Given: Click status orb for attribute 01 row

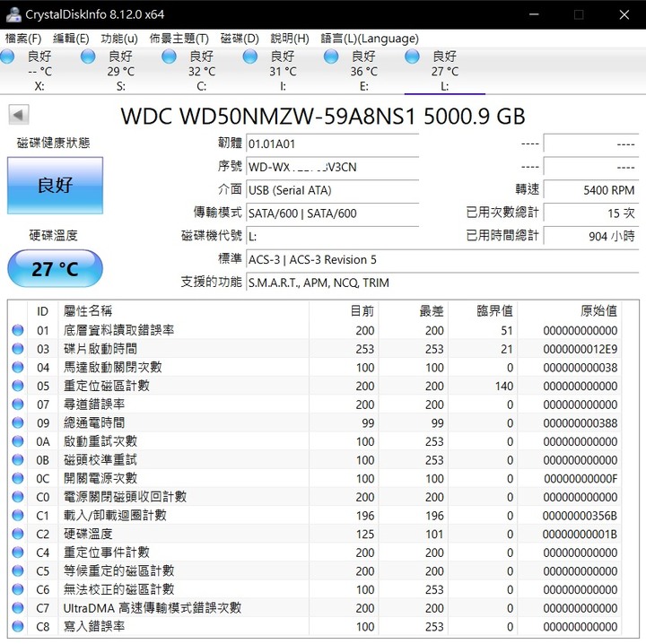Looking at the screenshot, I should pos(18,330).
